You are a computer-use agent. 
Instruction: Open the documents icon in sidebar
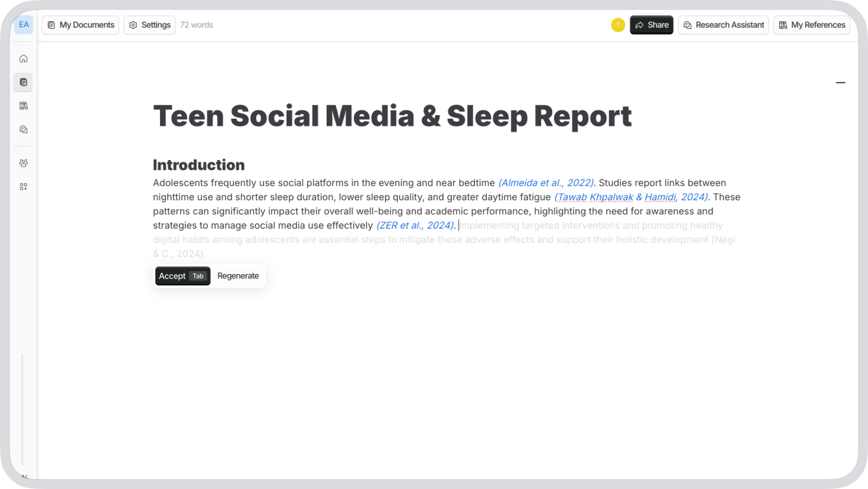point(23,82)
